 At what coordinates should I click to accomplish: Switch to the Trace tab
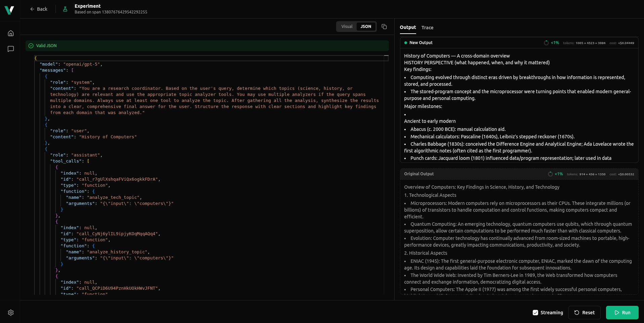pyautogui.click(x=427, y=28)
